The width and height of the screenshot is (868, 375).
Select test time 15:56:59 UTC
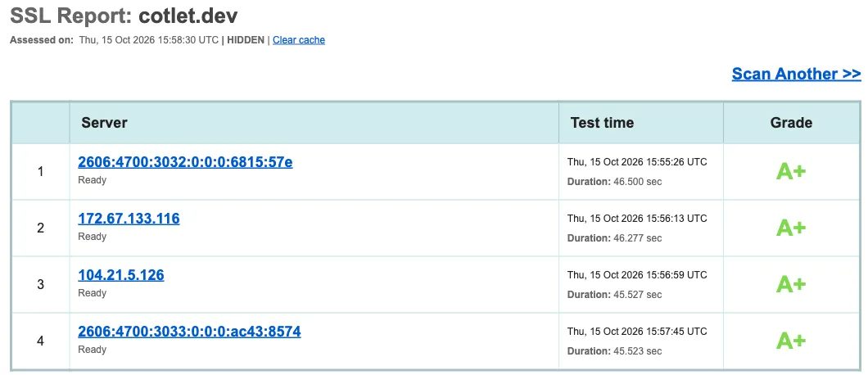(637, 275)
